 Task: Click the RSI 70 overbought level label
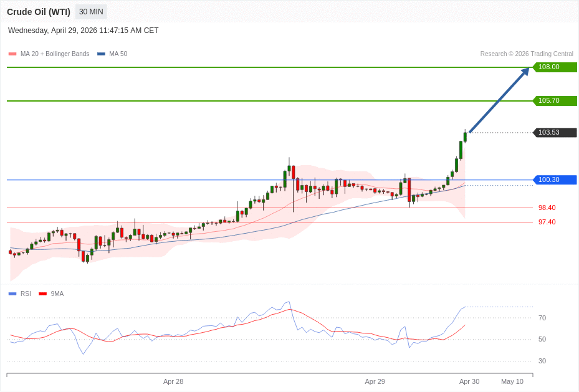(542, 318)
